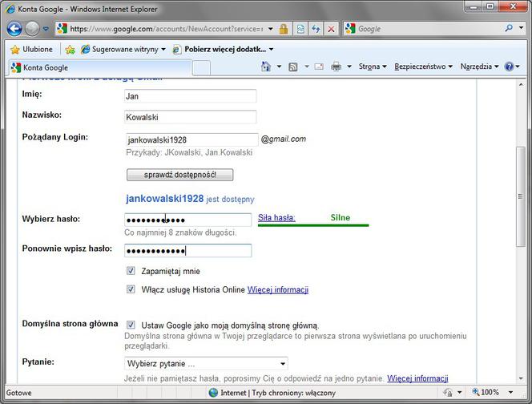This screenshot has height=404, width=532.
Task: Open the recent pages dropdown arrow
Action: point(46,29)
